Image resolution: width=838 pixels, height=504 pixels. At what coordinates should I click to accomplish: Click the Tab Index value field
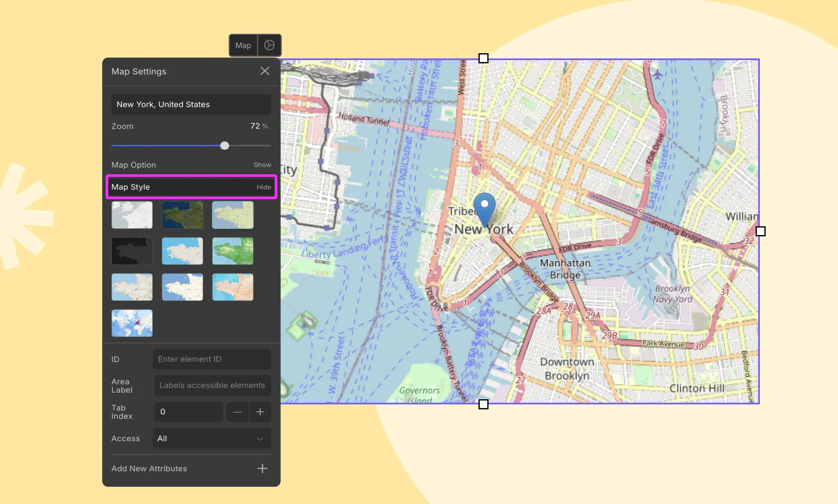(188, 412)
